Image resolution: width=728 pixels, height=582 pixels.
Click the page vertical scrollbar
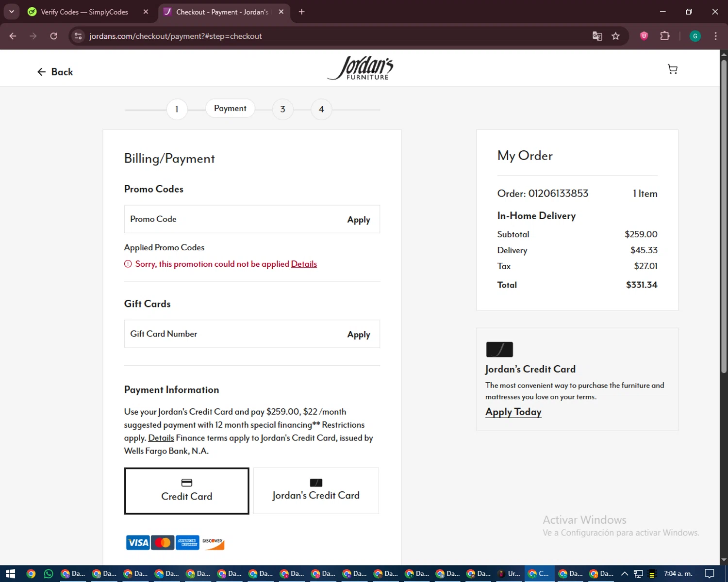[724, 216]
